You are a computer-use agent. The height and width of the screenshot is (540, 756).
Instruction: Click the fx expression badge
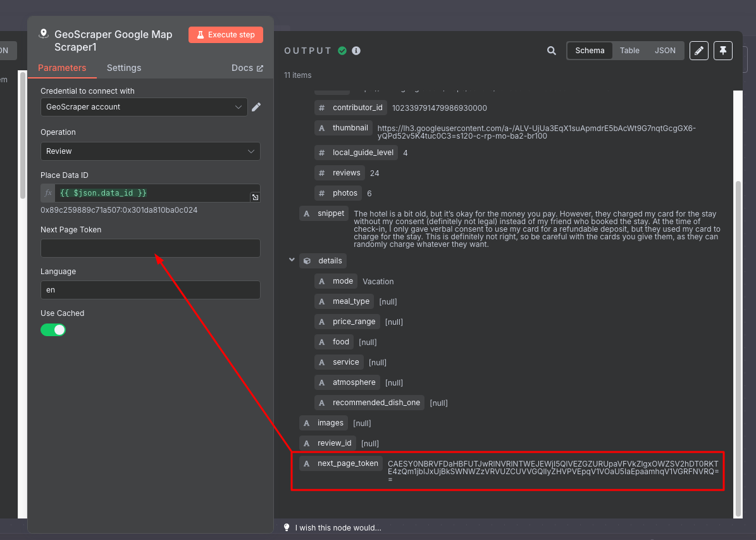[47, 193]
